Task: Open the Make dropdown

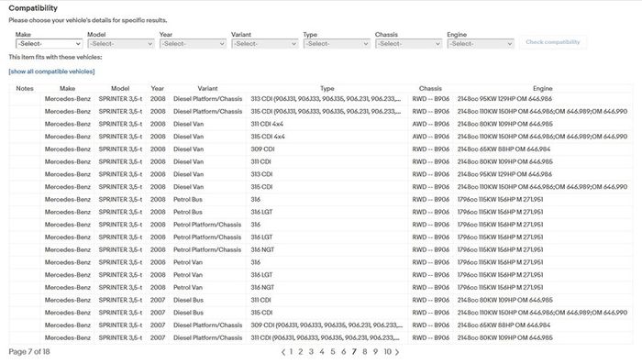Action: pyautogui.click(x=49, y=44)
